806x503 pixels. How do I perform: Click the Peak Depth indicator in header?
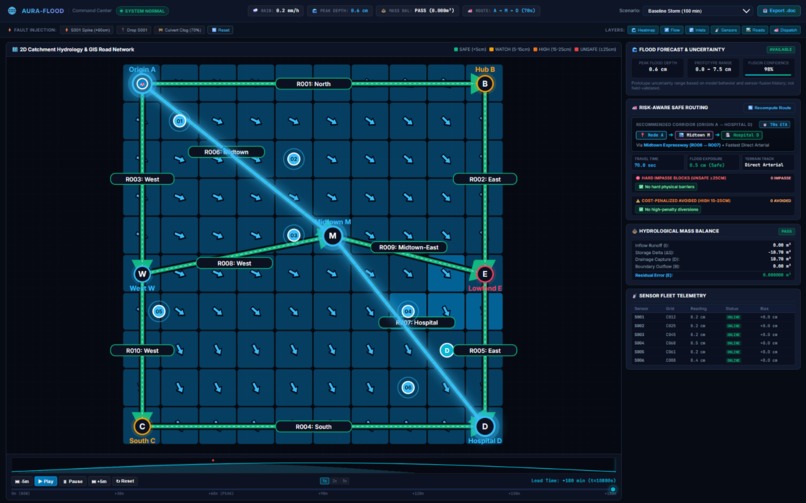point(340,11)
